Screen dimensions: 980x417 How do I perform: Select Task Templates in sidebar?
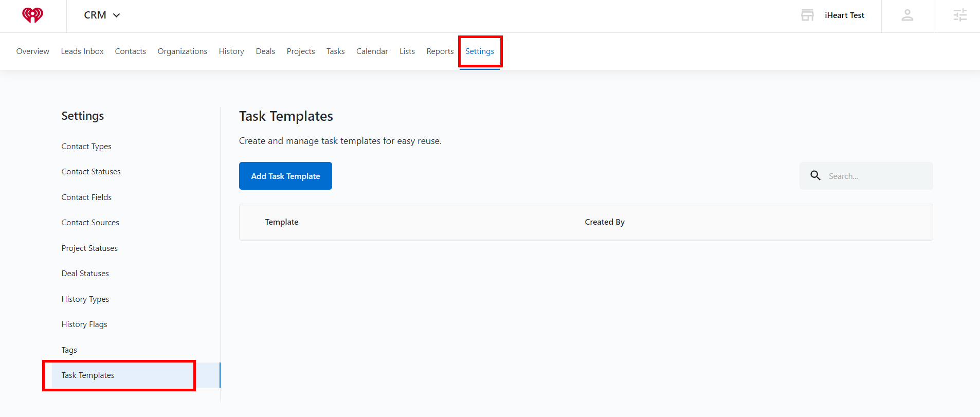136,375
